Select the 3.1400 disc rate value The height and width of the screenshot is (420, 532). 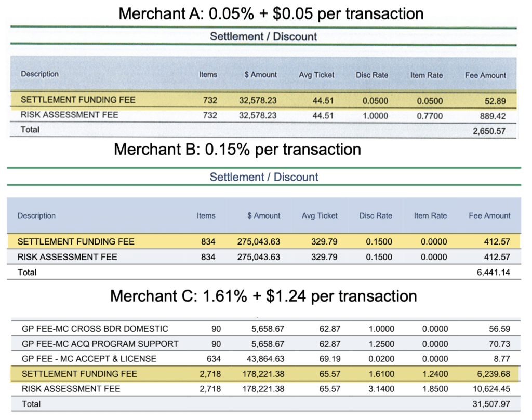tap(381, 389)
